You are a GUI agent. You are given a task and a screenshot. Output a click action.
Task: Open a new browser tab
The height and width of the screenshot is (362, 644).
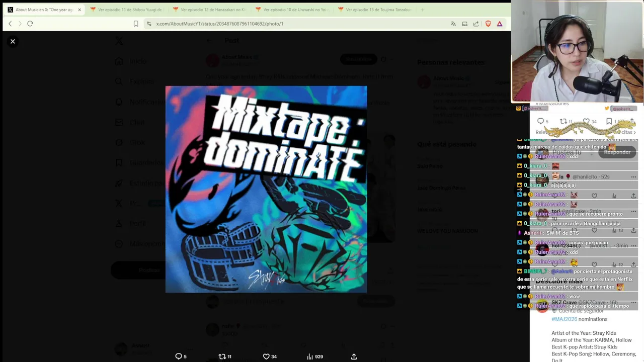[422, 10]
